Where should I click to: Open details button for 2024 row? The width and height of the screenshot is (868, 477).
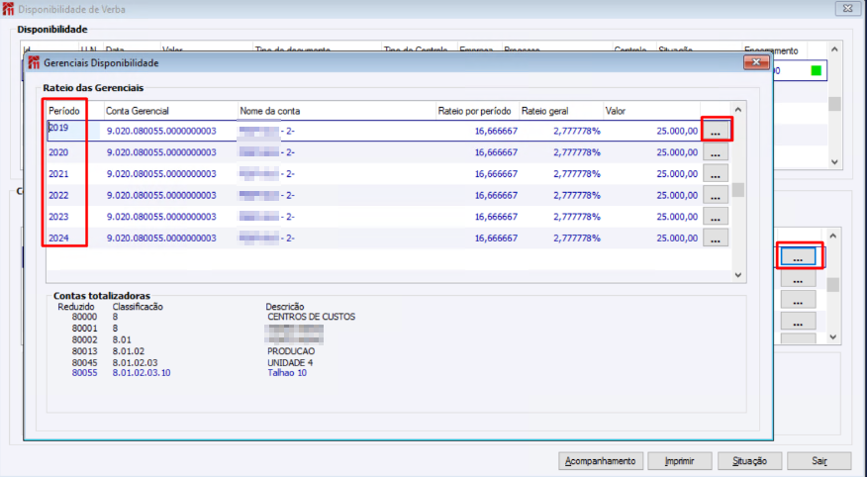716,238
